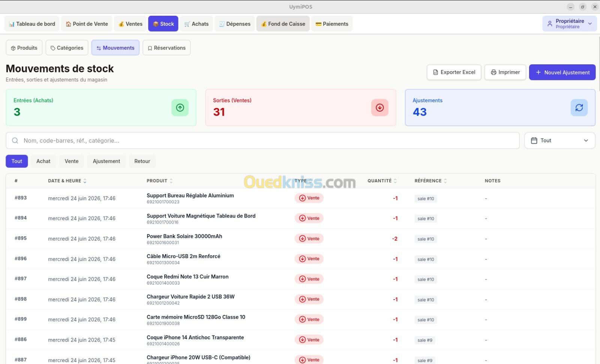The width and height of the screenshot is (600, 364).
Task: Go to Point de Vente tab
Action: pos(87,24)
